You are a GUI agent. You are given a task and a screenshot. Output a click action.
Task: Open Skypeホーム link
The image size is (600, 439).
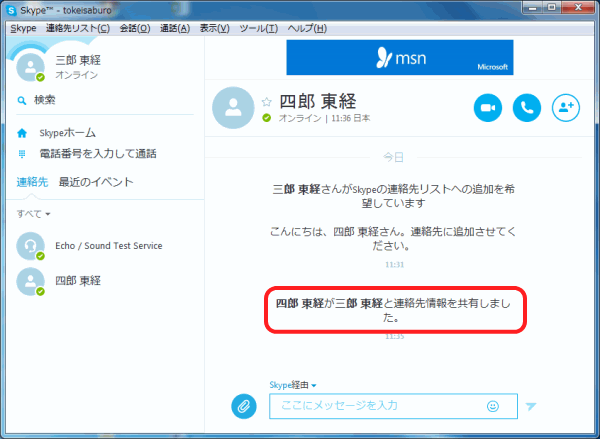pos(68,133)
